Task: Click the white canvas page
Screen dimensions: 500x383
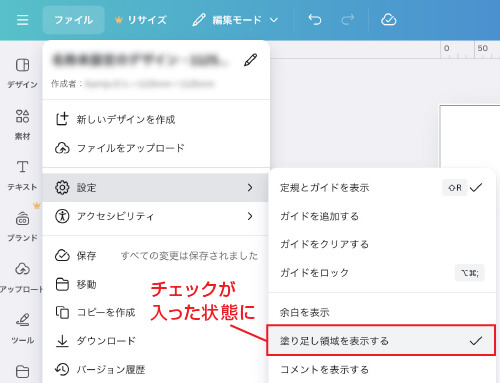Action: pos(470,136)
